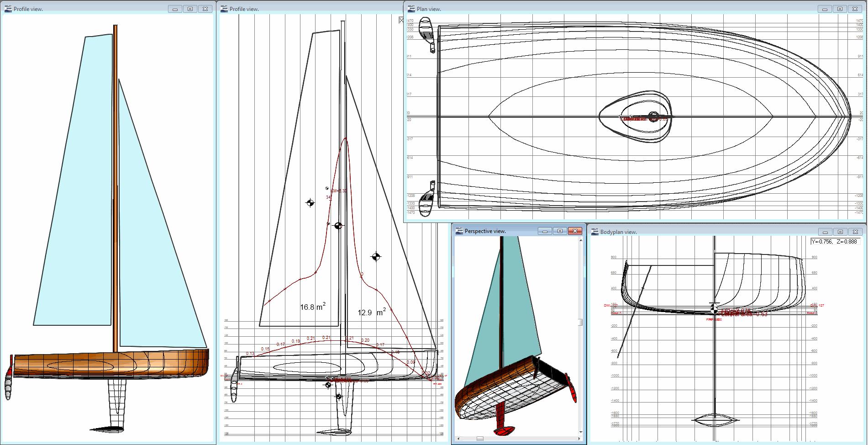Viewport: 868px width, 445px height.
Task: Select the 16.8 m² mainsail area label
Action: click(313, 307)
